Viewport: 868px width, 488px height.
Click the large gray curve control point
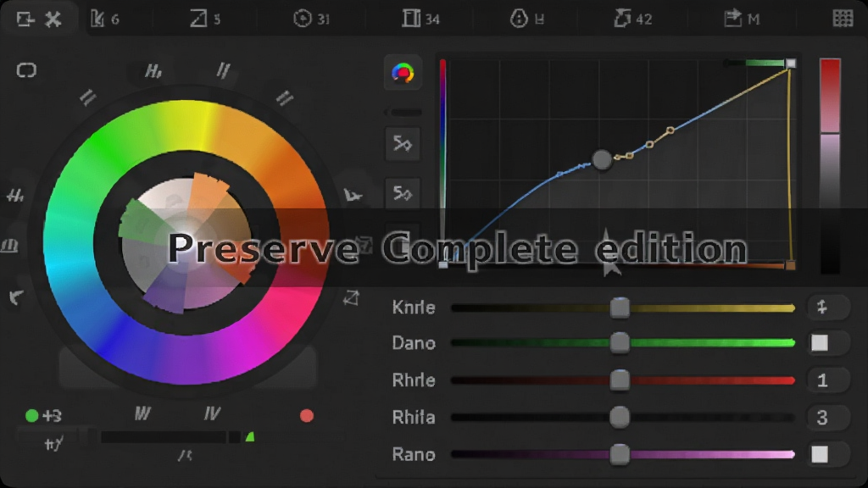pos(602,160)
